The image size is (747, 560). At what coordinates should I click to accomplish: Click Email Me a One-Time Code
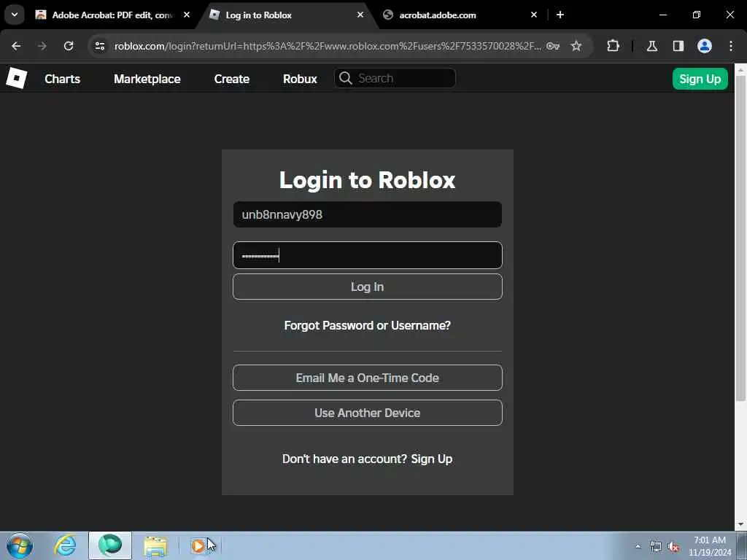pyautogui.click(x=368, y=378)
